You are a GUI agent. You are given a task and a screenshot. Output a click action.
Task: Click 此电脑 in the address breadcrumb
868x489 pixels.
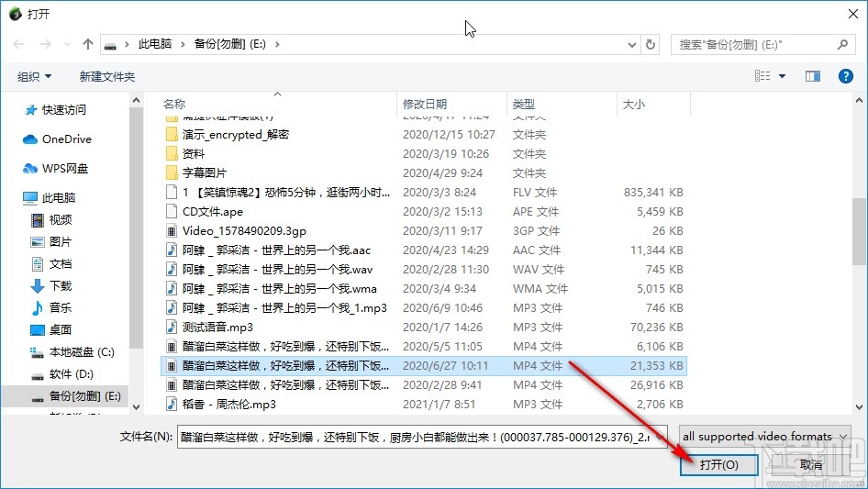click(155, 44)
